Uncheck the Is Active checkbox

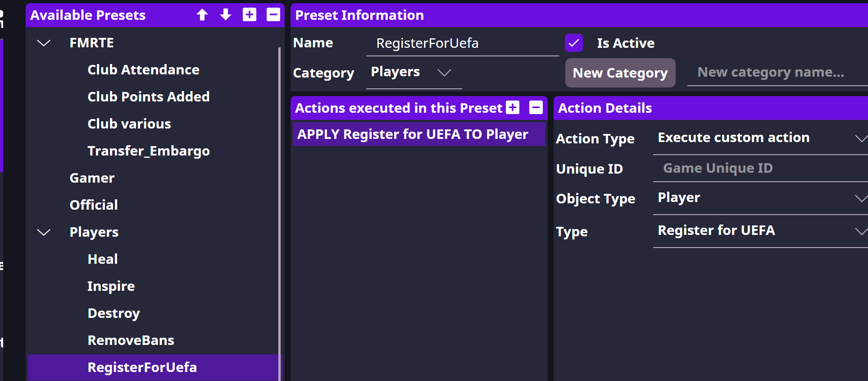[574, 43]
